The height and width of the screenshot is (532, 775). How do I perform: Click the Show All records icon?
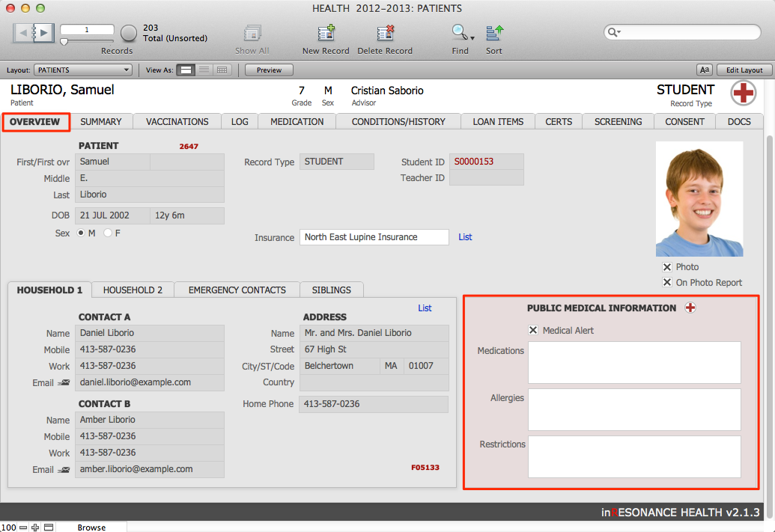point(252,33)
